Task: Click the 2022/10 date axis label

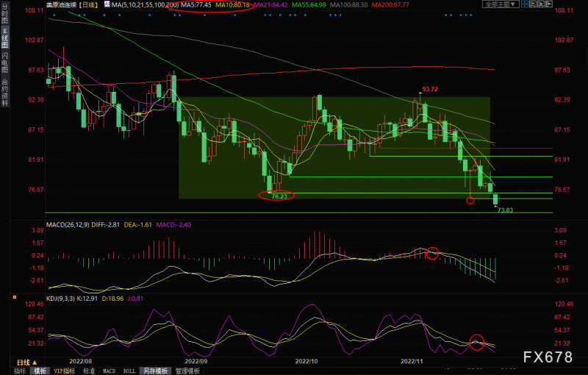Action: [306, 361]
